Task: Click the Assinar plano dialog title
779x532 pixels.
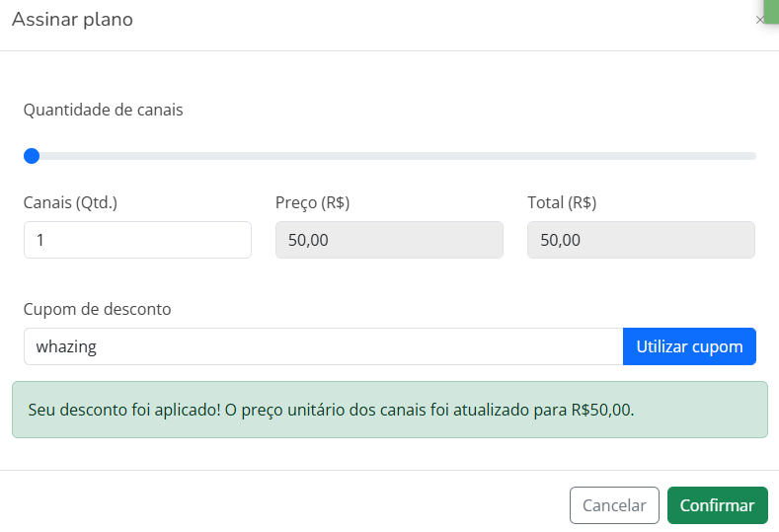Action: [x=72, y=20]
